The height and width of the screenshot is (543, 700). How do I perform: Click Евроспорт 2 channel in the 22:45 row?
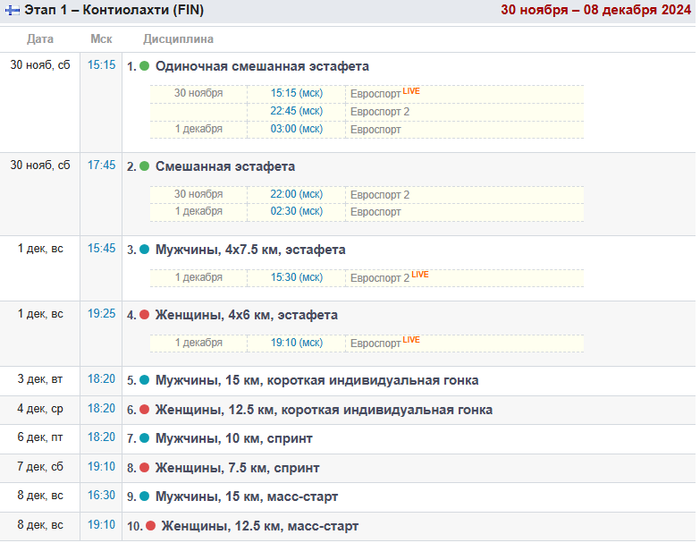380,112
